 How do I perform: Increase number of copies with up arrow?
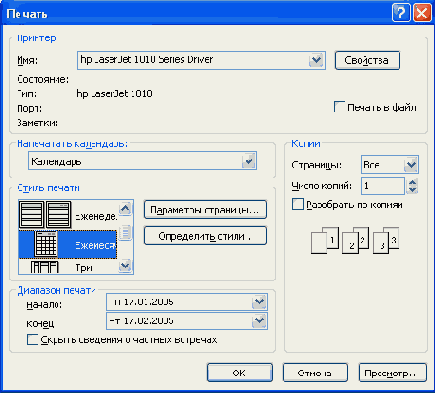[x=412, y=182]
